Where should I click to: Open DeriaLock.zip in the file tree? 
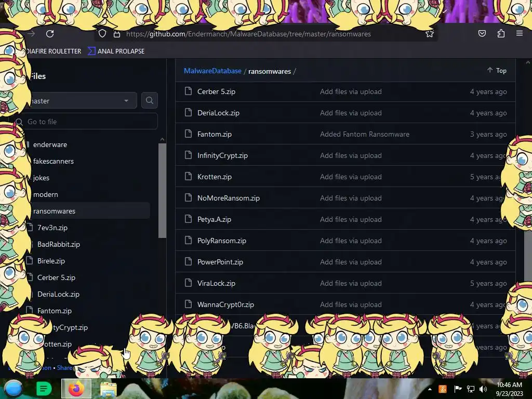tap(58, 294)
